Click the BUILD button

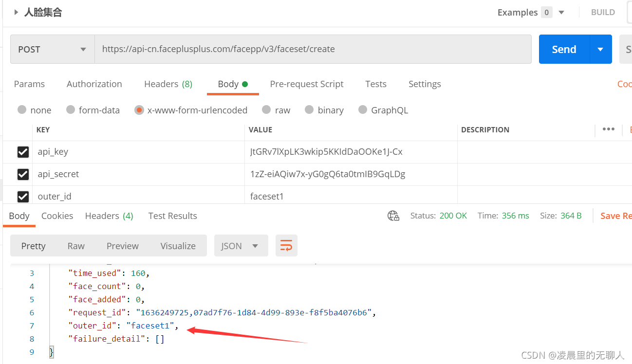coord(603,13)
